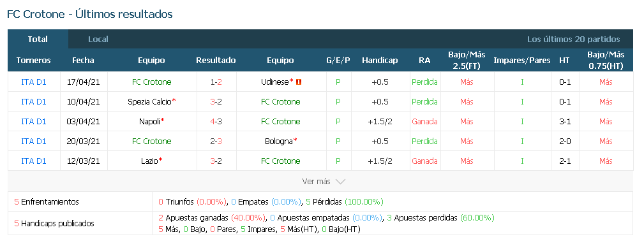Click the Udinese team name
Screen dimensions: 644x239
274,82
